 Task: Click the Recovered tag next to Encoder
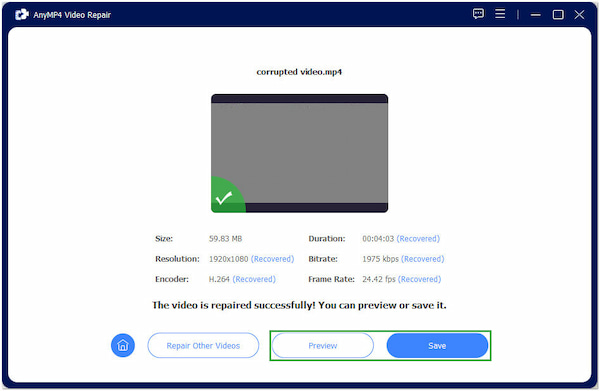tap(254, 279)
